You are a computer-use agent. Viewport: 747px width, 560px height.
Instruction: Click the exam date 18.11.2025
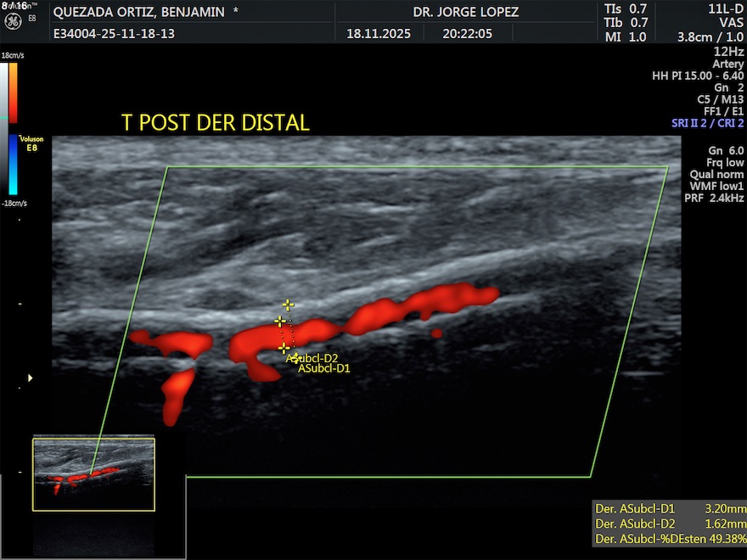click(379, 34)
